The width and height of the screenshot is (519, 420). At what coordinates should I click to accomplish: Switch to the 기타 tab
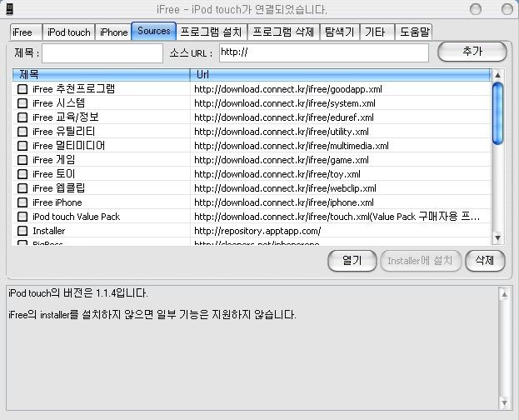(x=377, y=32)
